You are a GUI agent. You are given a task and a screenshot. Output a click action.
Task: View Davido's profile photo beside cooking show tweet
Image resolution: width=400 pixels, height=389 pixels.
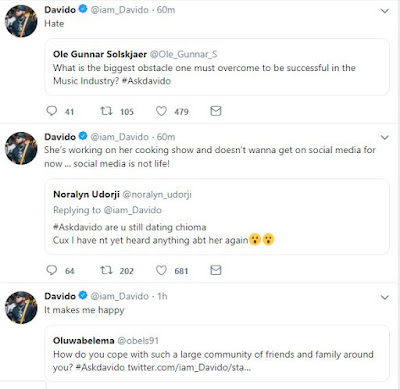click(21, 148)
